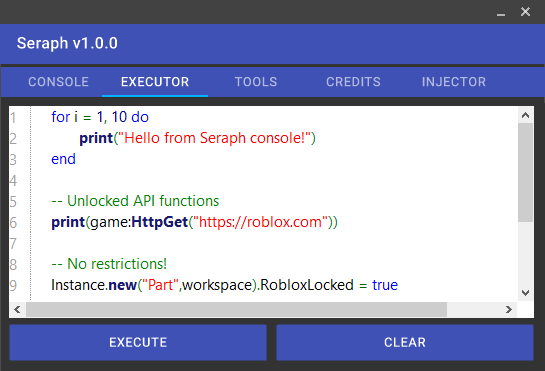Click the vertical scrollbar thumb
545x371 pixels.
point(525,172)
